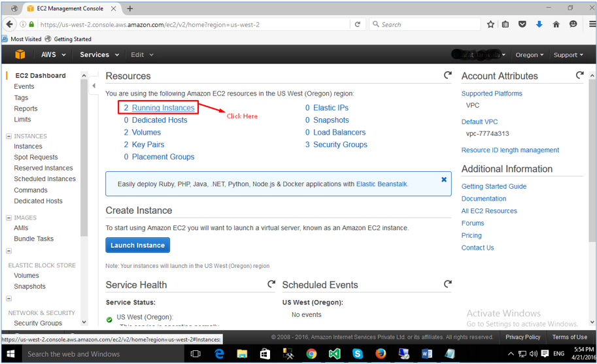Refresh the Account Attributes panel

[x=579, y=75]
